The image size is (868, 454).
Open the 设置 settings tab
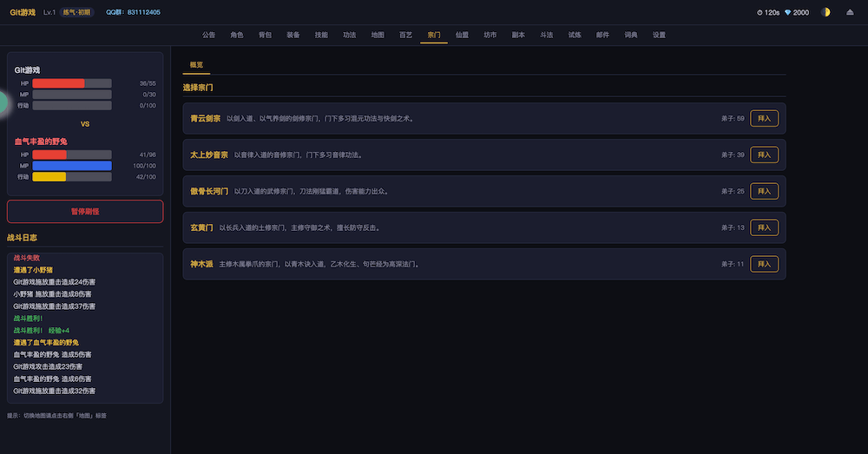click(659, 35)
